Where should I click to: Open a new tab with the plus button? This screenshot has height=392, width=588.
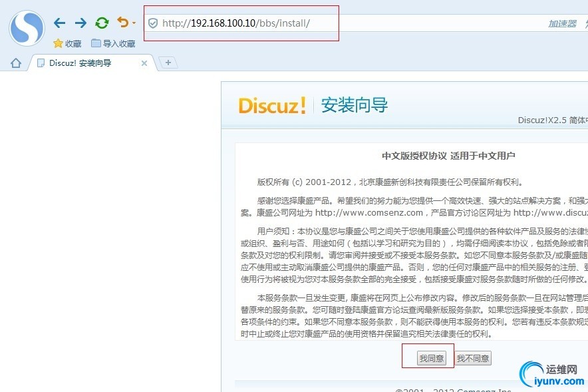[x=168, y=63]
